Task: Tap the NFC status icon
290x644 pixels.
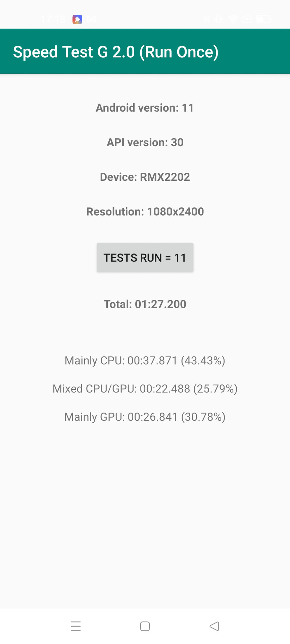Action: point(207,19)
